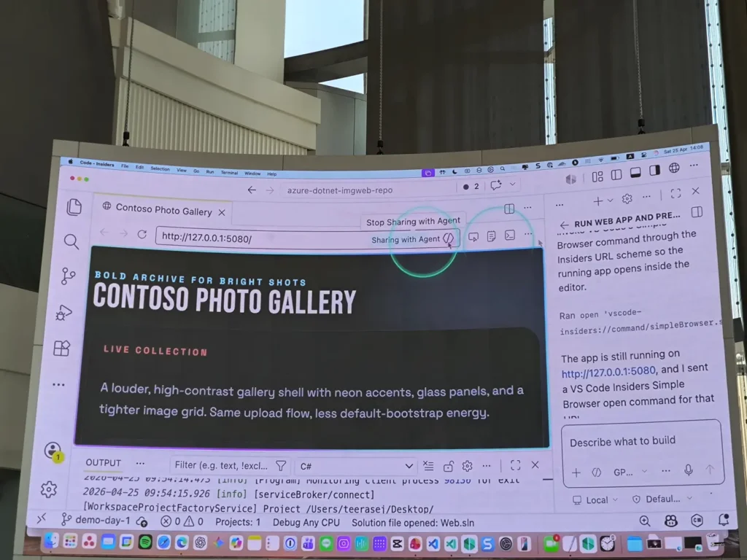Click the Copilot status bar icon
Image resolution: width=747 pixels, height=560 pixels.
click(672, 521)
